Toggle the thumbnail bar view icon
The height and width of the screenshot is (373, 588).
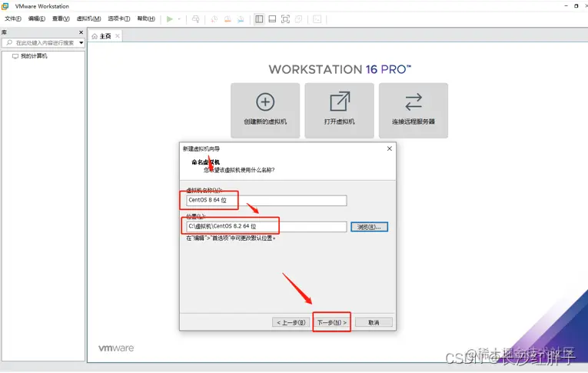pyautogui.click(x=273, y=19)
